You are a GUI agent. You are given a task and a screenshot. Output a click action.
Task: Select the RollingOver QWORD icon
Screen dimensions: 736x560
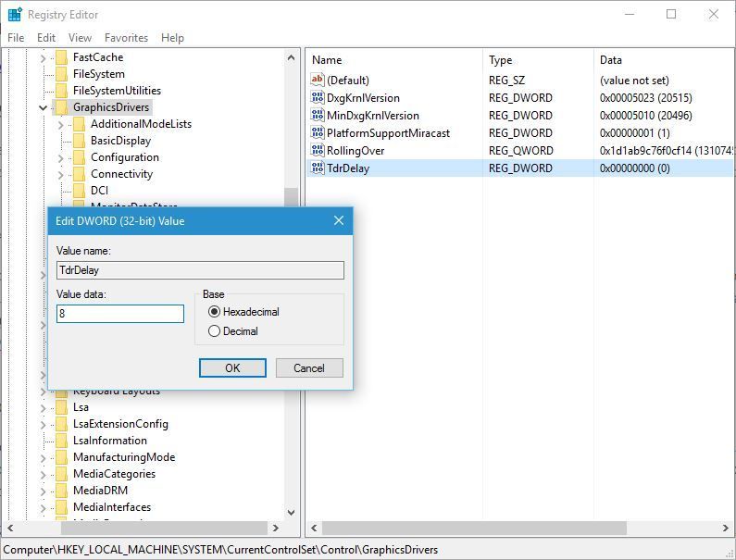(318, 150)
